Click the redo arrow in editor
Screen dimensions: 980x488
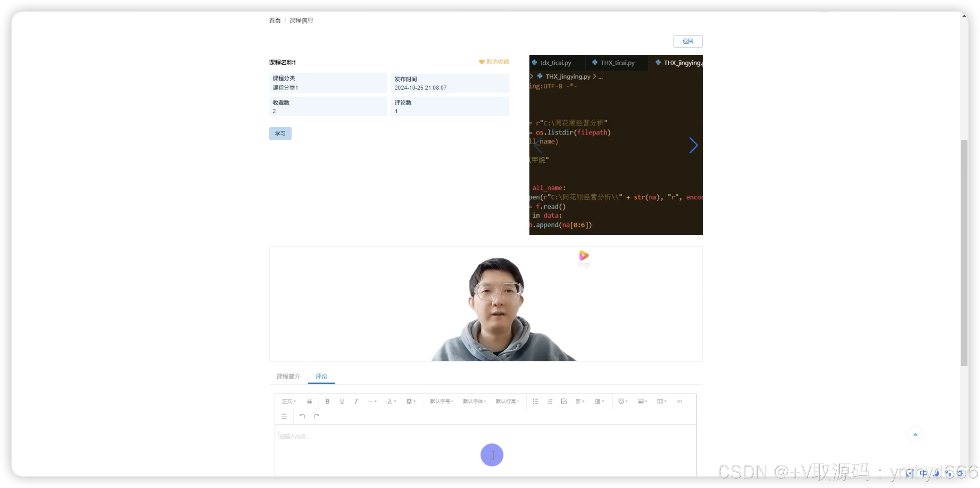(317, 416)
